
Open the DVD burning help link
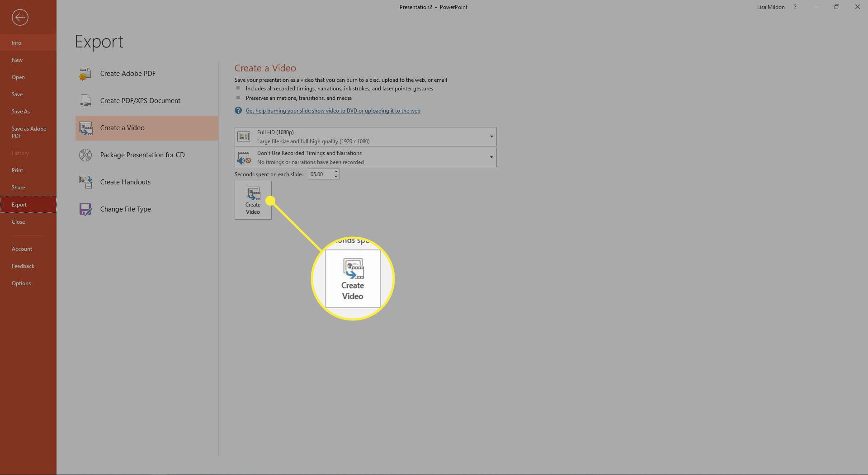(333, 110)
